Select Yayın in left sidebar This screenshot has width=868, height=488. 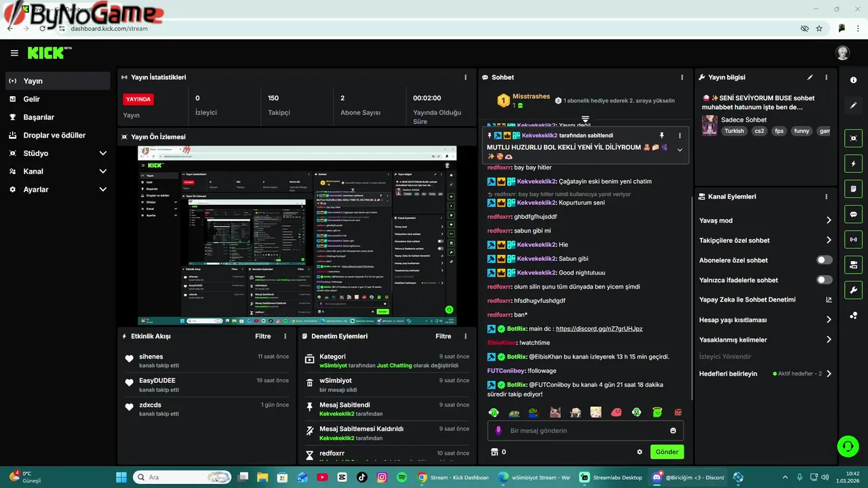58,81
